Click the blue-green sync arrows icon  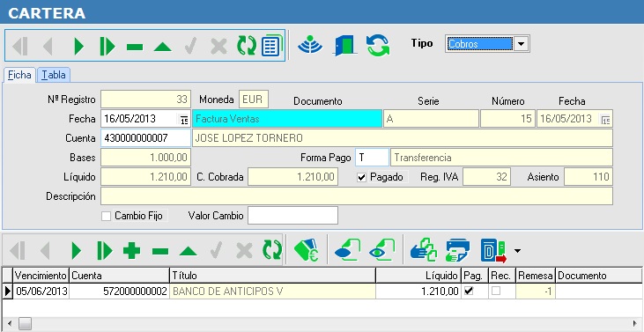378,45
